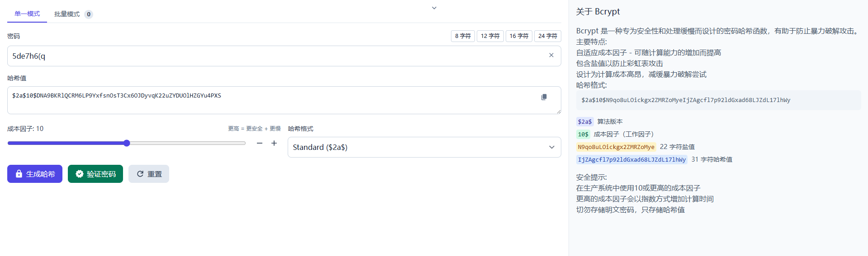Click the 验证密码 verify password button

click(95, 174)
